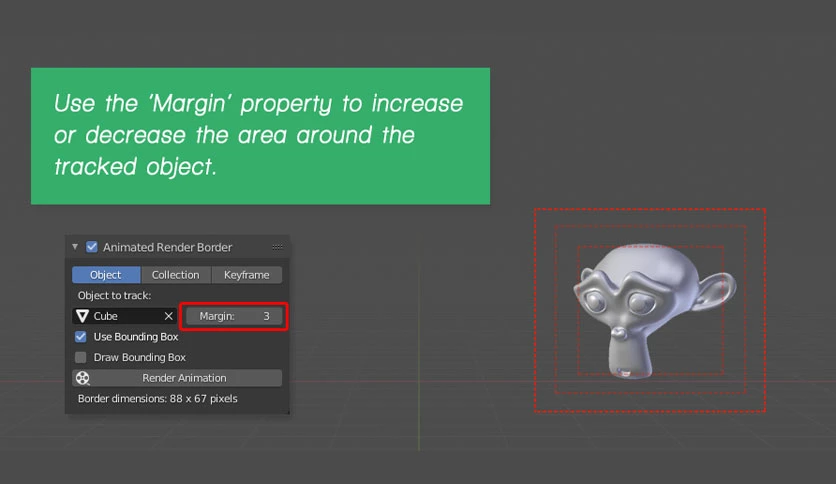Image resolution: width=836 pixels, height=484 pixels.
Task: Click the Render Animation button
Action: click(x=177, y=378)
